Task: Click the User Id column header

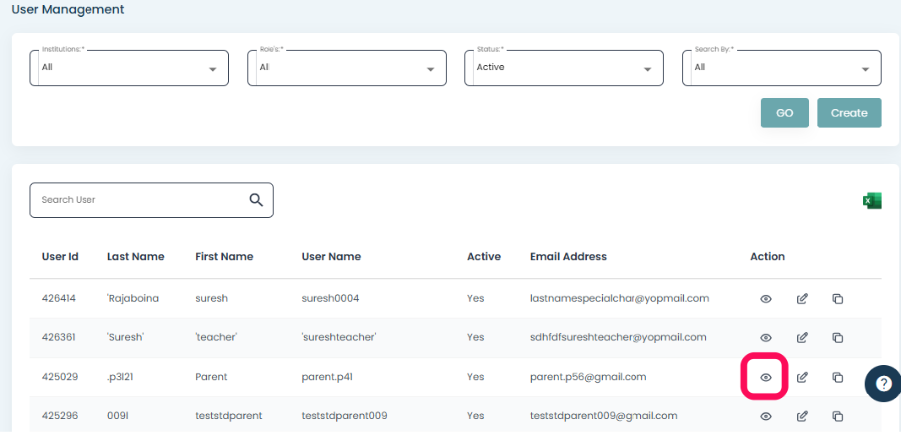Action: pyautogui.click(x=60, y=257)
